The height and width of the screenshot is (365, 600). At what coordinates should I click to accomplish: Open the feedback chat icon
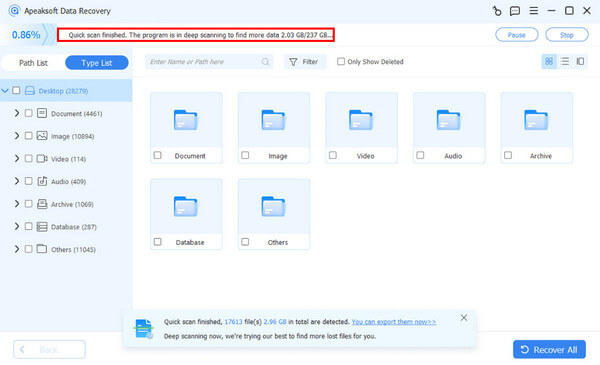coord(515,11)
